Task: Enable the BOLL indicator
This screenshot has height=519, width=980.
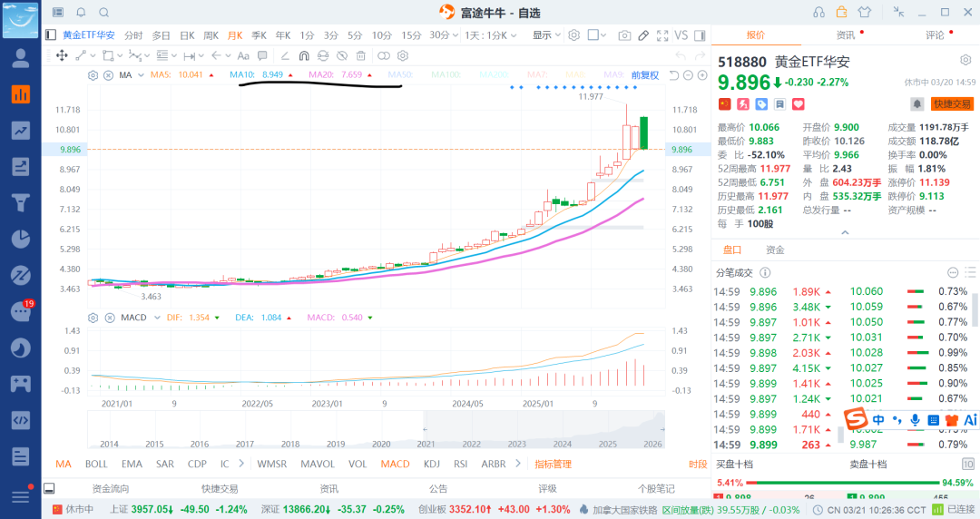Action: pos(96,464)
